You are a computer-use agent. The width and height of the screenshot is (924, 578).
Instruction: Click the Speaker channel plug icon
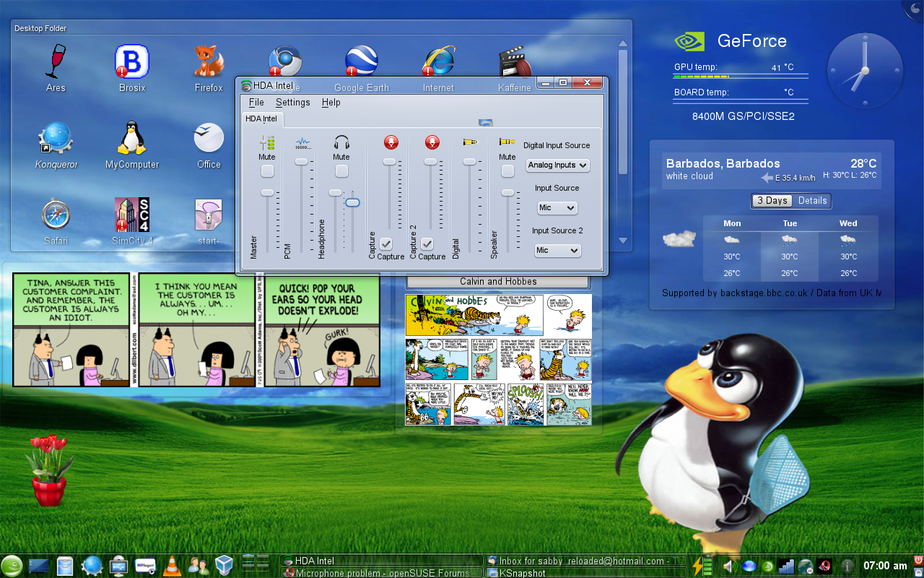507,142
